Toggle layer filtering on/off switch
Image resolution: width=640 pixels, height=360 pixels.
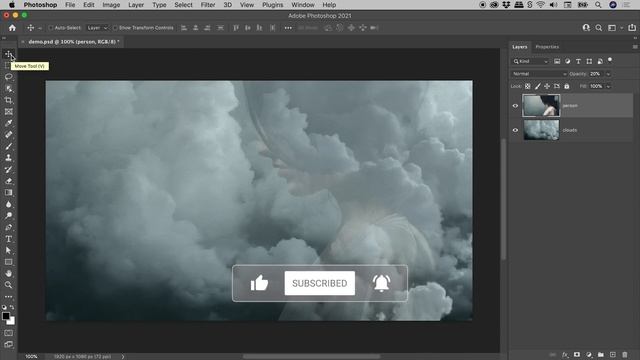coord(610,60)
